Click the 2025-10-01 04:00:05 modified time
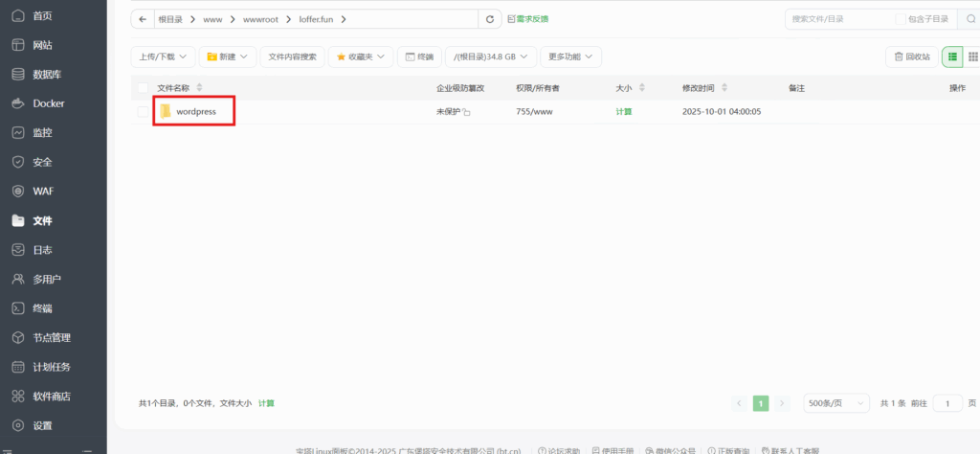The width and height of the screenshot is (980, 454). 722,112
